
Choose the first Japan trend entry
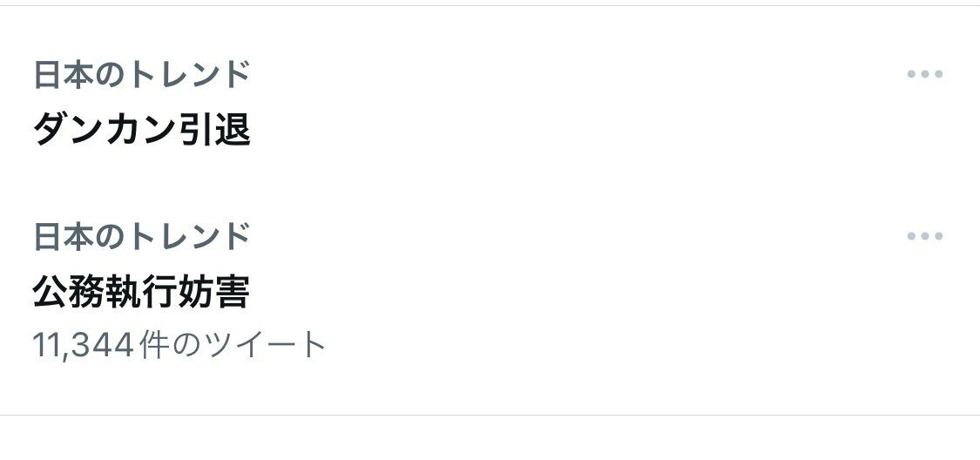pyautogui.click(x=142, y=131)
